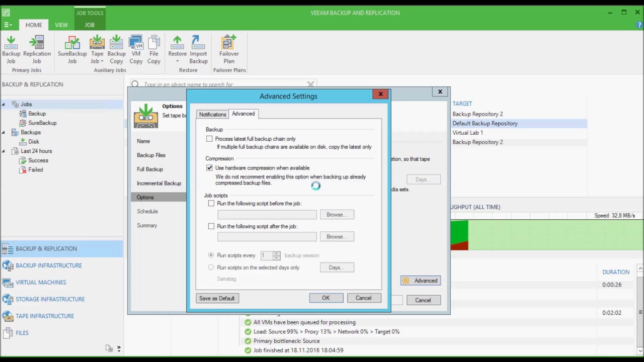
Task: Go to Incremental Backup wizard step
Action: [159, 184]
